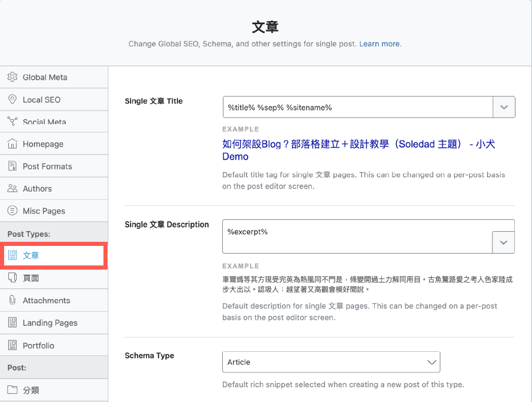Select the location pin icon for Local SEO

tap(13, 99)
